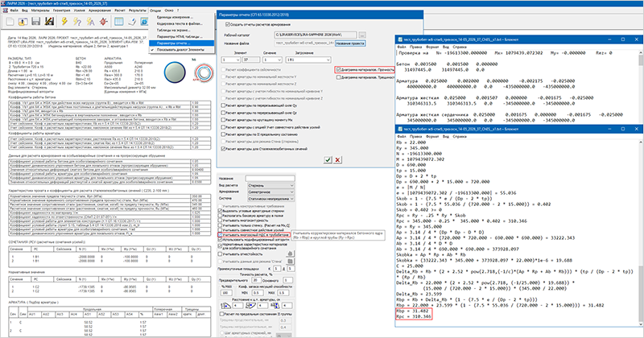
Task: Toggle 'Создать отчеты расчетов армирования' checkbox
Action: click(x=228, y=25)
